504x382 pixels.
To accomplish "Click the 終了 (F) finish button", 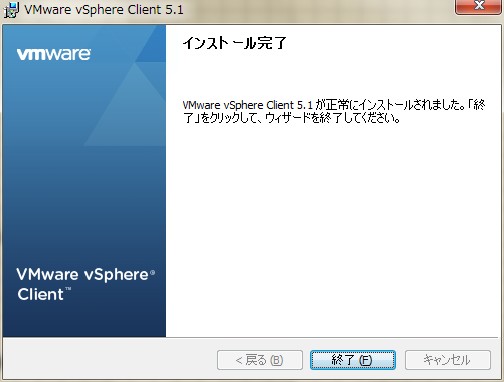I will pyautogui.click(x=353, y=360).
